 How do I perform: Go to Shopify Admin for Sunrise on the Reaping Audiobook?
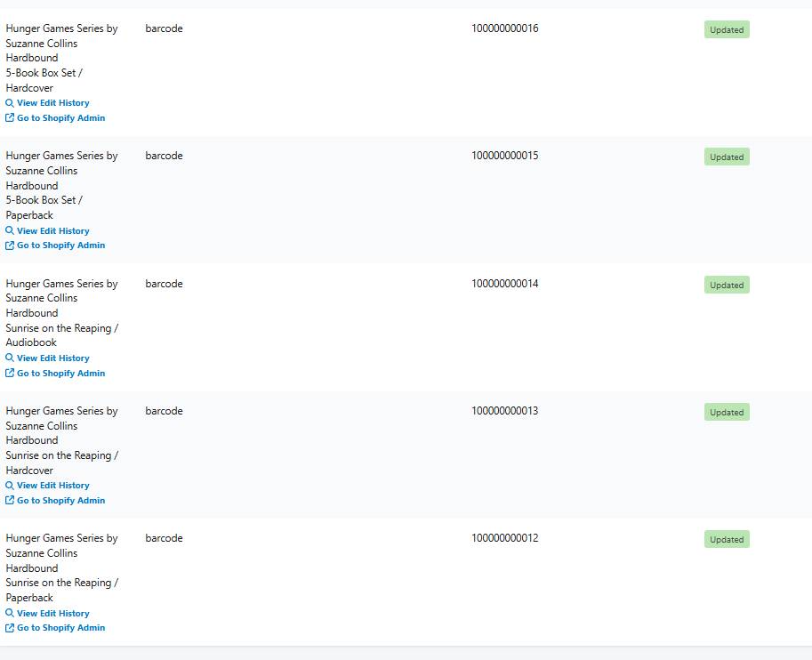point(60,373)
